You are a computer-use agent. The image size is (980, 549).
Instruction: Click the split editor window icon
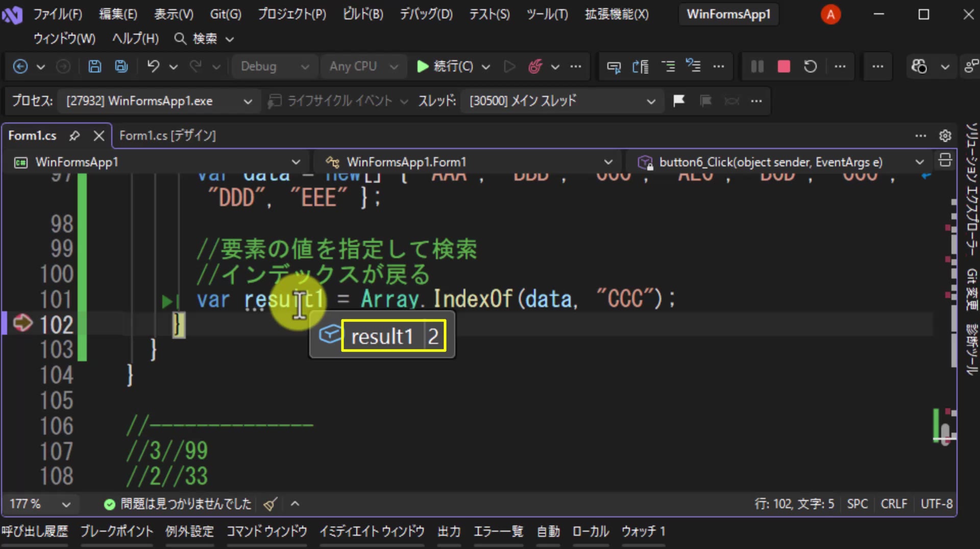coord(945,161)
